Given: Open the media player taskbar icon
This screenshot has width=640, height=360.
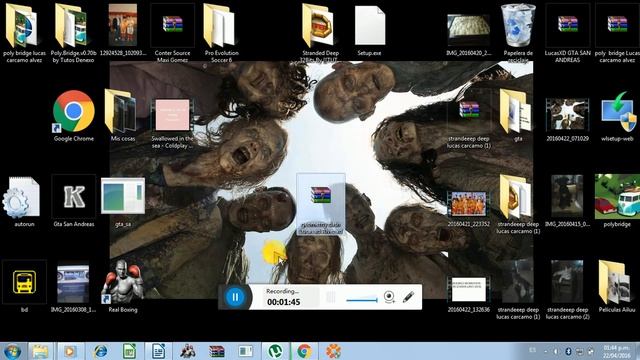Looking at the screenshot, I should (69, 351).
